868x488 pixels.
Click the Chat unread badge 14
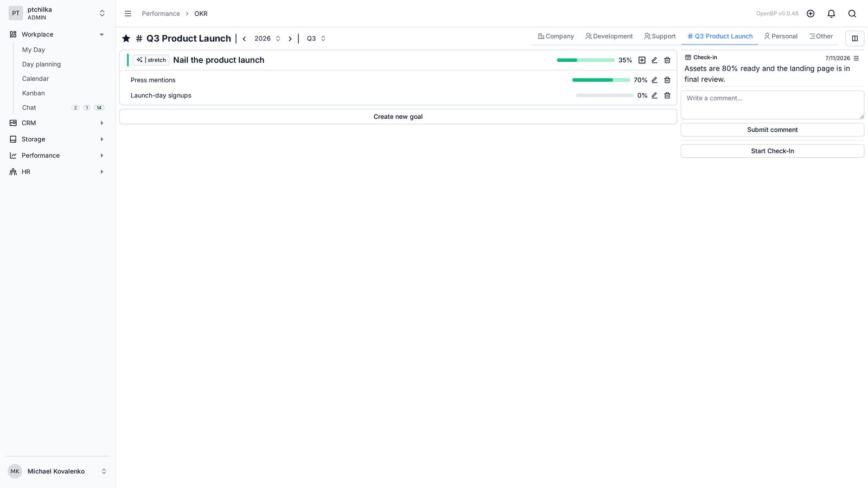pyautogui.click(x=99, y=108)
